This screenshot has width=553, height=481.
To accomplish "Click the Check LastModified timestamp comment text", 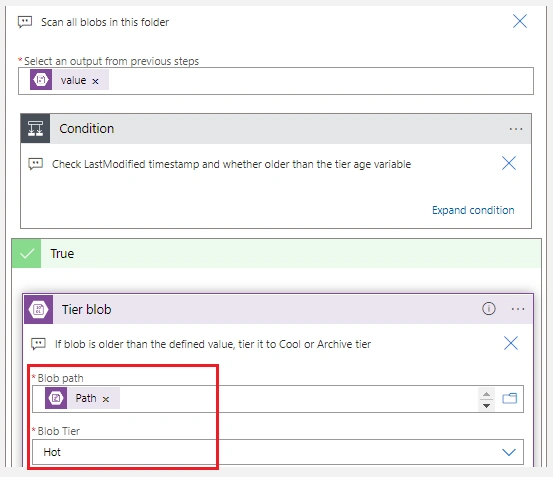I will (x=232, y=164).
